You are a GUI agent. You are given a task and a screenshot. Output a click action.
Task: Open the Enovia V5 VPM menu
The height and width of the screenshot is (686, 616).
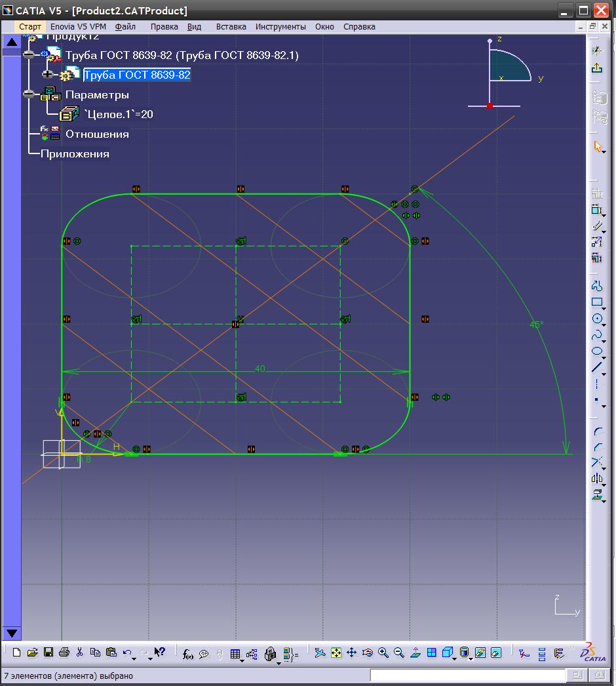(x=78, y=27)
